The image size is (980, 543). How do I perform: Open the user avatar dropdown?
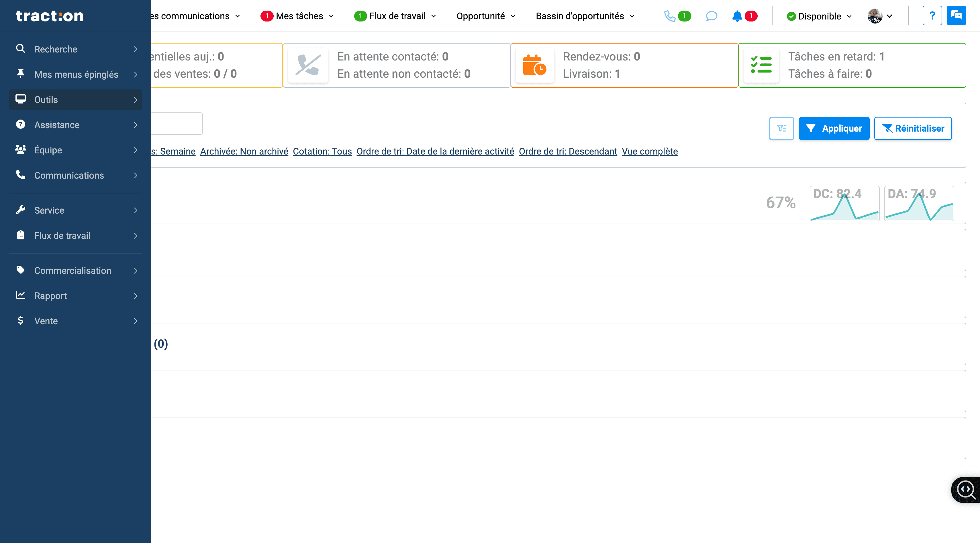pos(880,16)
